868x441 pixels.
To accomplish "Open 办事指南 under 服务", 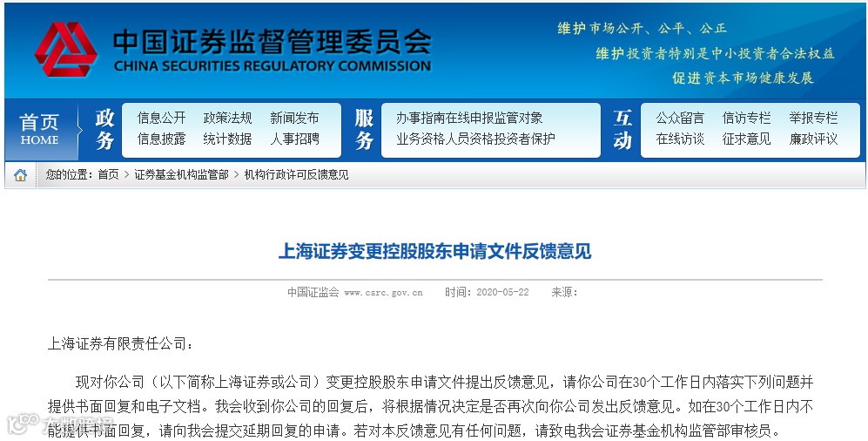I will pyautogui.click(x=421, y=118).
